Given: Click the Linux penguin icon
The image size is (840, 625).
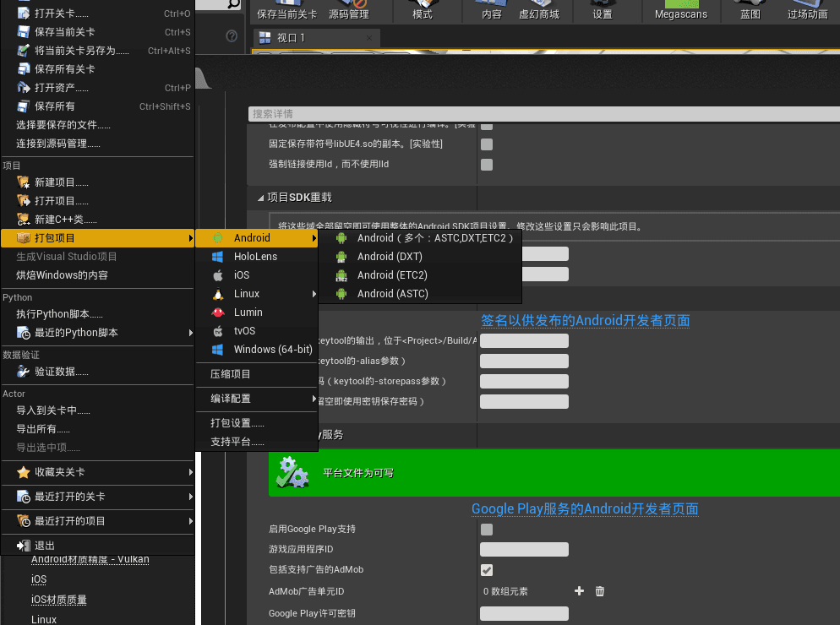Looking at the screenshot, I should coord(217,294).
